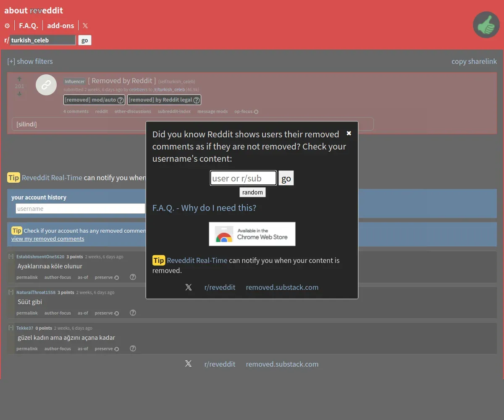Click the op-focus refresh icon
This screenshot has width=504, height=420.
[256, 112]
